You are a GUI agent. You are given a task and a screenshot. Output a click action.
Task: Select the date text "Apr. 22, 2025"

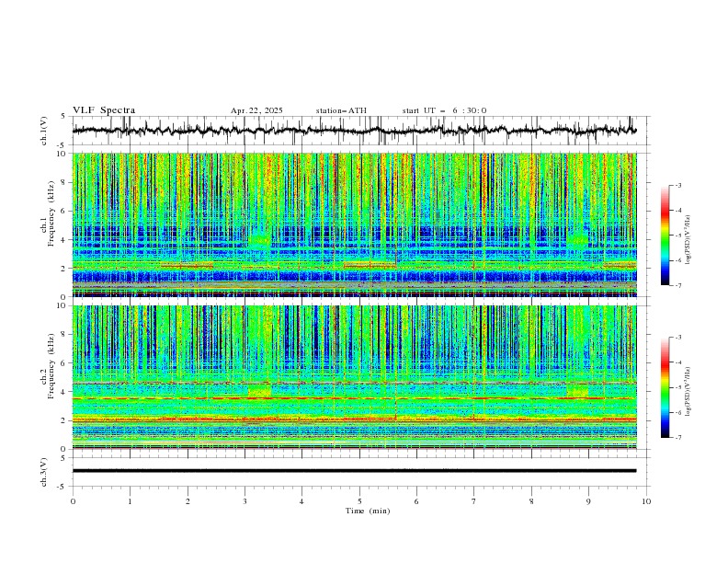256,110
